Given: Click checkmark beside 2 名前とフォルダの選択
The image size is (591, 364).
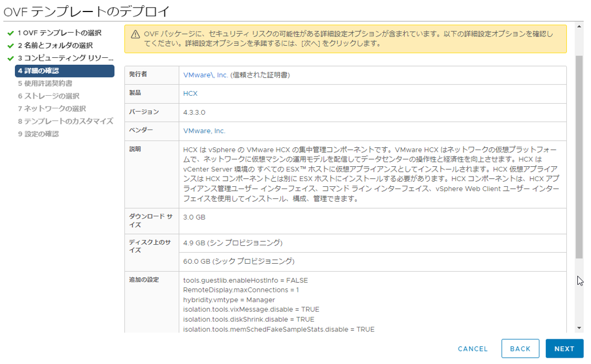Looking at the screenshot, I should point(10,46).
